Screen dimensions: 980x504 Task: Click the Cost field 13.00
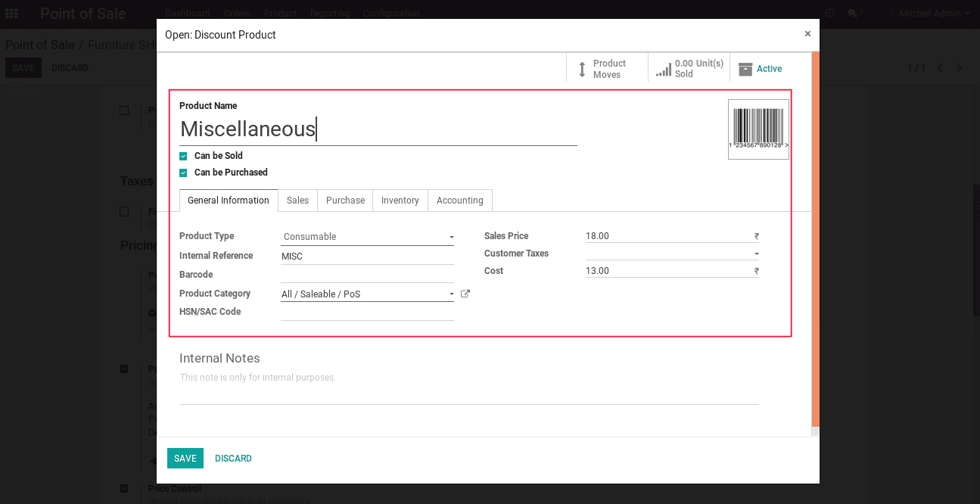[x=672, y=271]
